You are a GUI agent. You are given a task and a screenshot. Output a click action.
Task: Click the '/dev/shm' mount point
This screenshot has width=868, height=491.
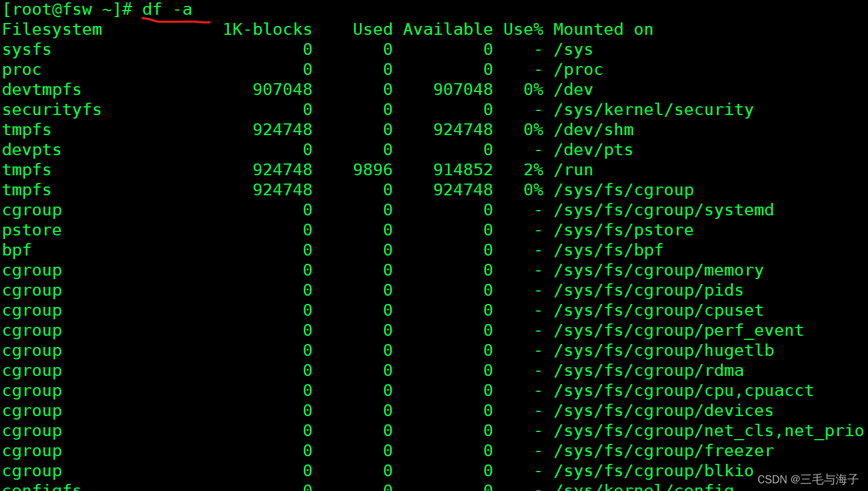593,130
